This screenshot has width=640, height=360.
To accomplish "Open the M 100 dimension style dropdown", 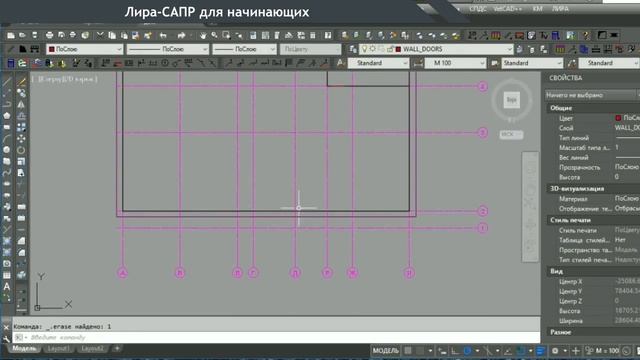I will click(x=456, y=63).
